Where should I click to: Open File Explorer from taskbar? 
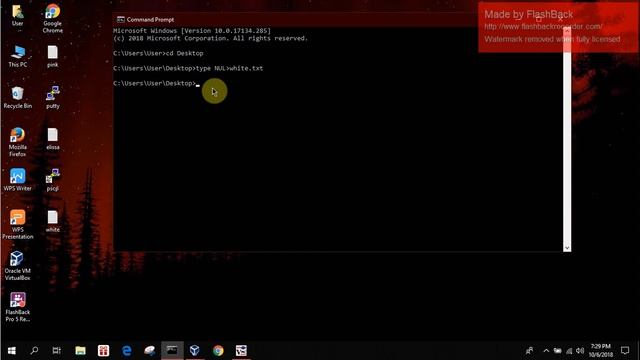point(80,351)
